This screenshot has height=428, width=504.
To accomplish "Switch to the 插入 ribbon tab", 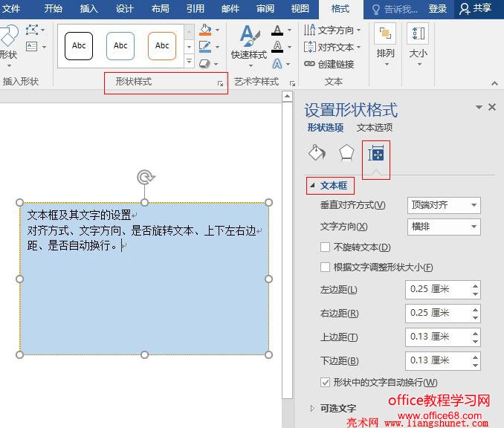I will (88, 9).
